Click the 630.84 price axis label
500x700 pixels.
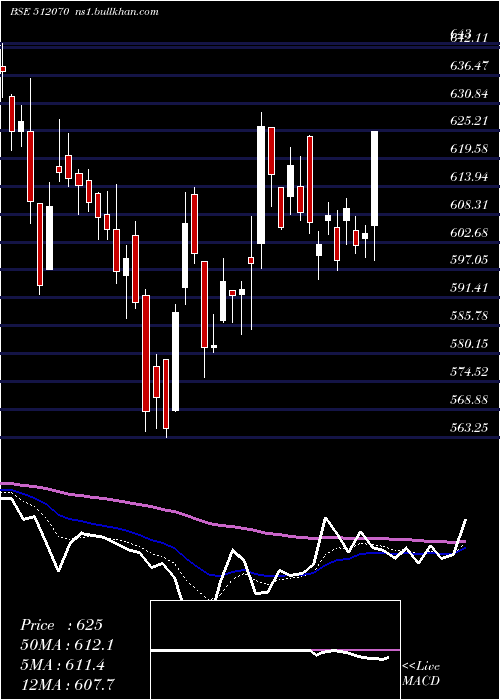(x=469, y=94)
